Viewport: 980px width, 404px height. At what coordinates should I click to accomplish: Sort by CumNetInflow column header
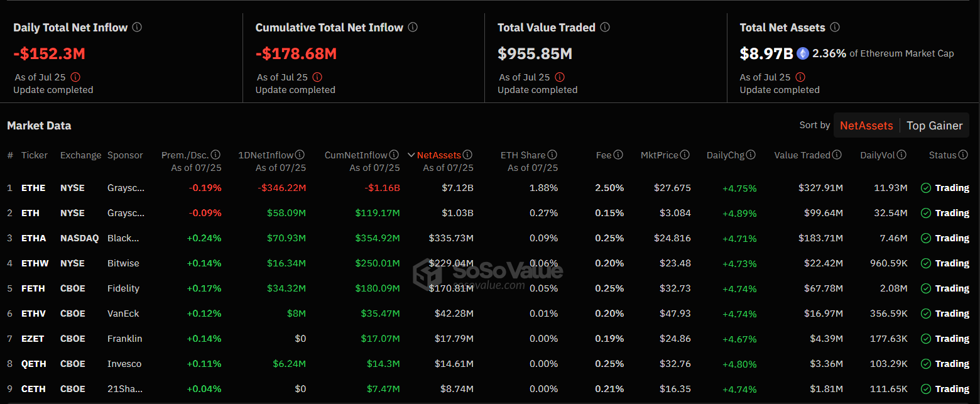point(356,155)
